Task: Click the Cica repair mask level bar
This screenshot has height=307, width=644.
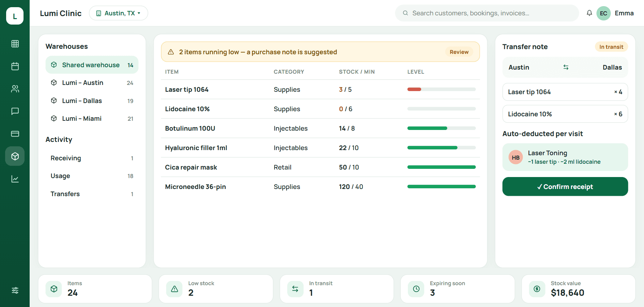Action: pyautogui.click(x=441, y=167)
